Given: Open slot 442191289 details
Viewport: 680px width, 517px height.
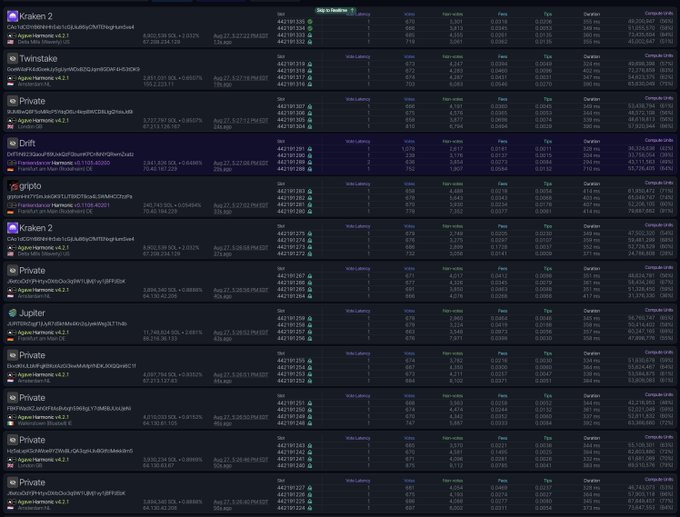Looking at the screenshot, I should coord(291,162).
